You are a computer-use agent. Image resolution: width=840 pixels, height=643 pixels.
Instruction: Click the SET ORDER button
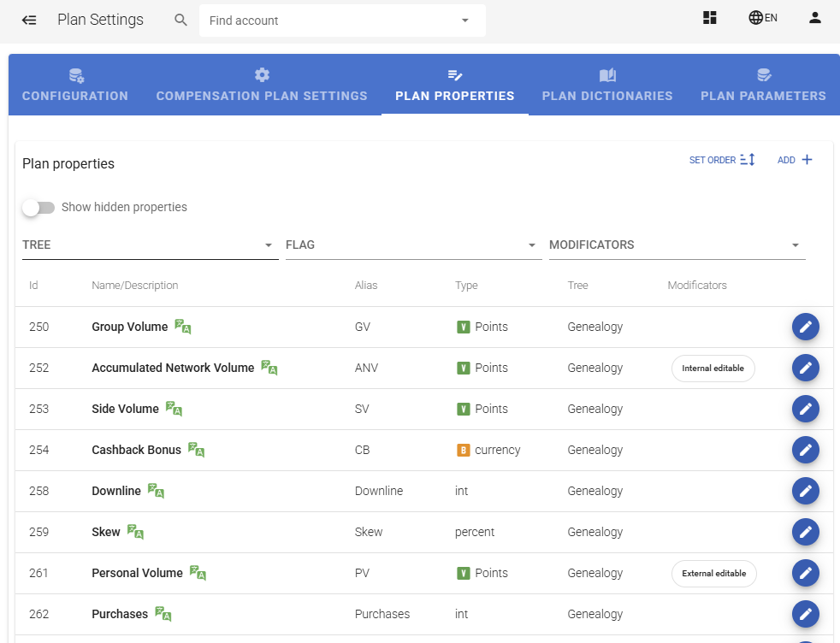[x=722, y=160]
